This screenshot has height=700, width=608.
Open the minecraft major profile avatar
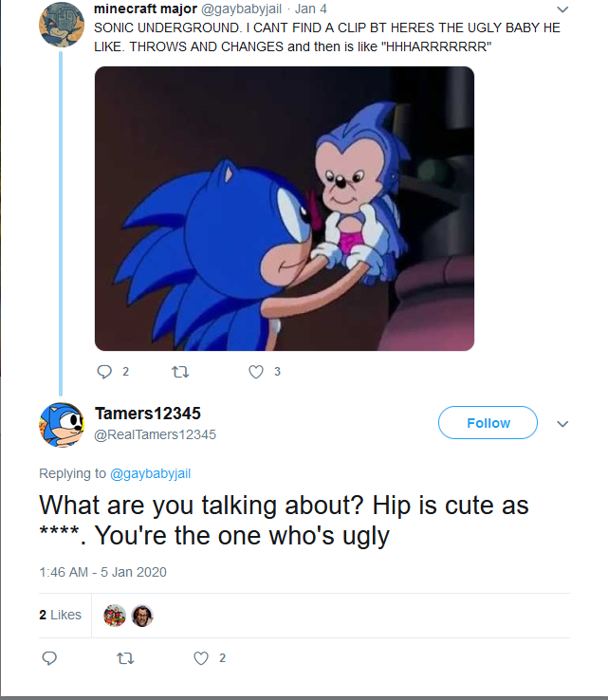pos(61,24)
